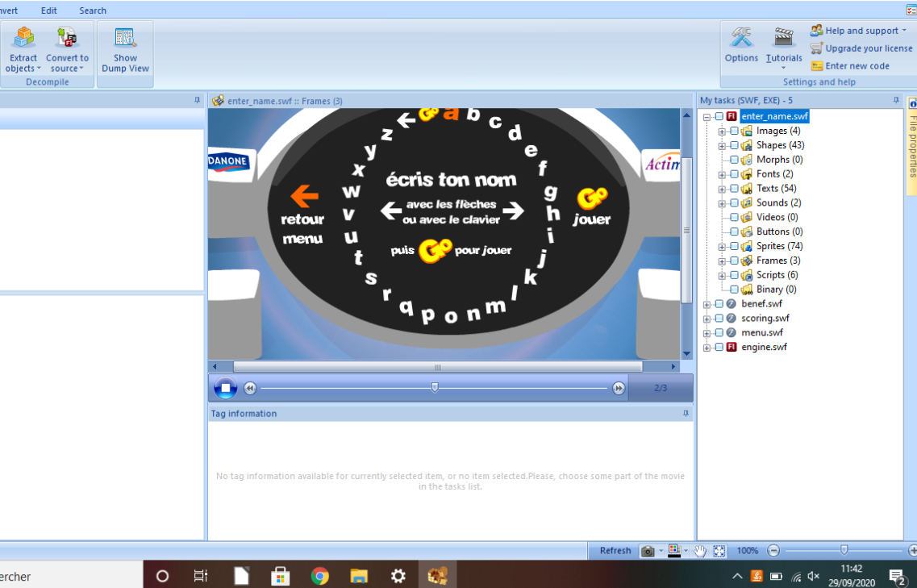Open the Show Dump View tool
The width and height of the screenshot is (917, 588).
coord(125,38)
